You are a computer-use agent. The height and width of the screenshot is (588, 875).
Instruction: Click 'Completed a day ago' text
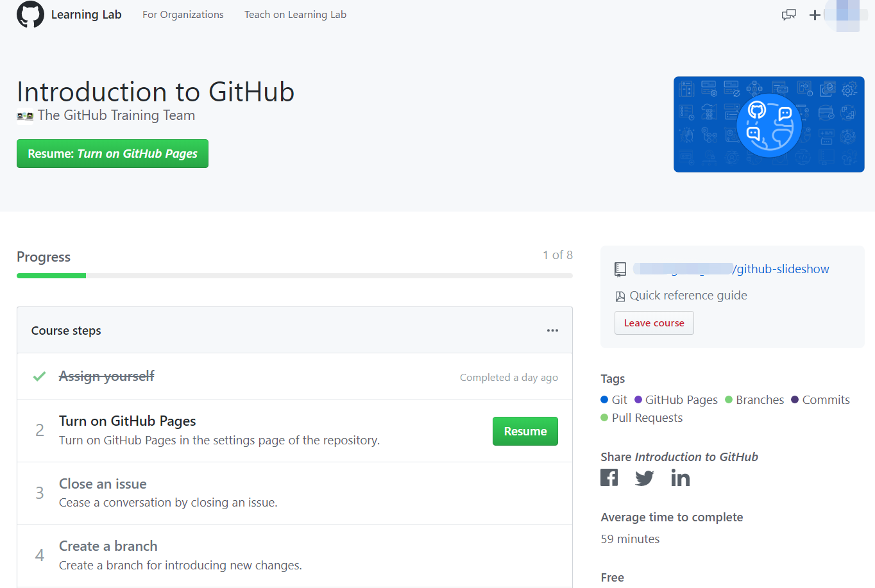tap(509, 378)
